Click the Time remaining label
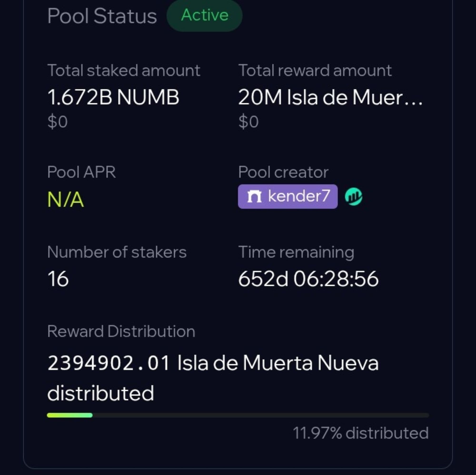Image resolution: width=476 pixels, height=475 pixels. pos(296,252)
